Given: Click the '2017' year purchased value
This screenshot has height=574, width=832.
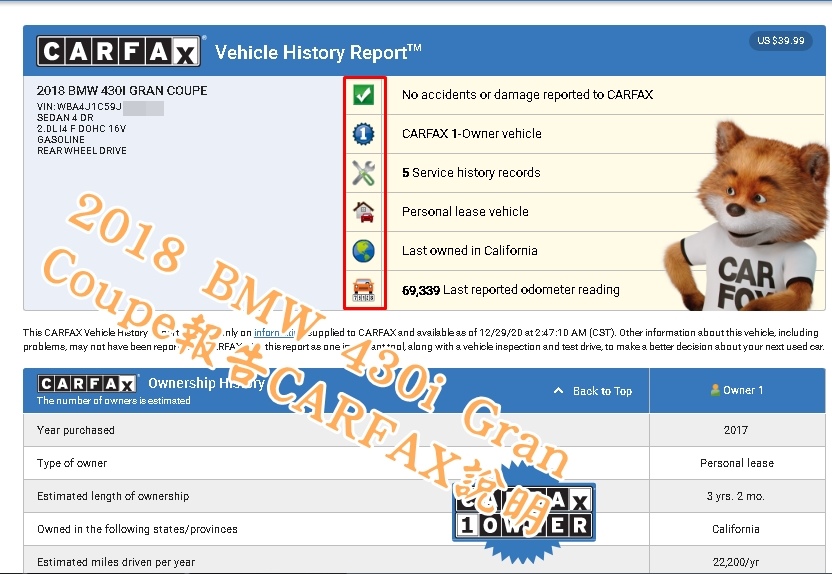Looking at the screenshot, I should coord(736,430).
